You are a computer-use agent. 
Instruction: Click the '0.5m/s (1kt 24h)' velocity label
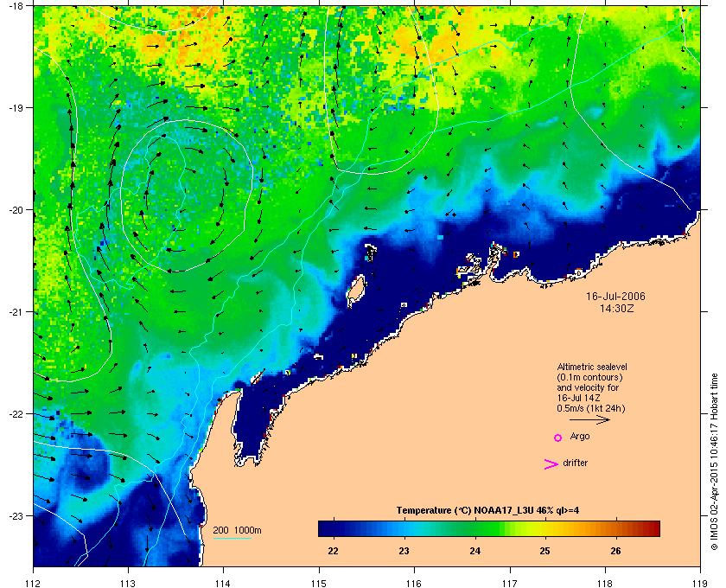point(591,409)
